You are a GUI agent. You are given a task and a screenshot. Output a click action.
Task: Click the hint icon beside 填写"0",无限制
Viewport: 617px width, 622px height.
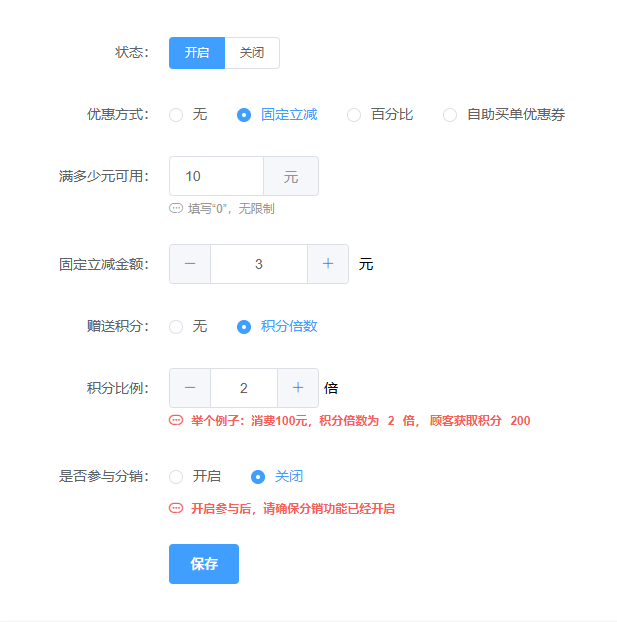point(176,209)
